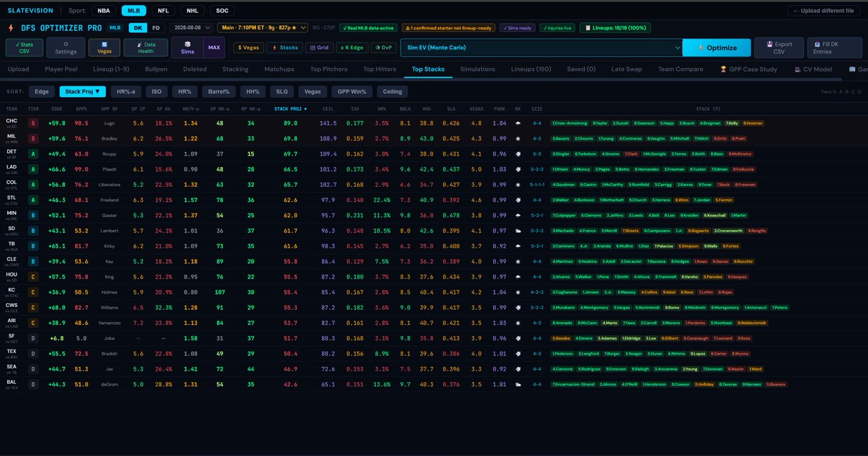The width and height of the screenshot is (868, 456).
Task: Click the weather icon in CHC row
Action: (518, 123)
